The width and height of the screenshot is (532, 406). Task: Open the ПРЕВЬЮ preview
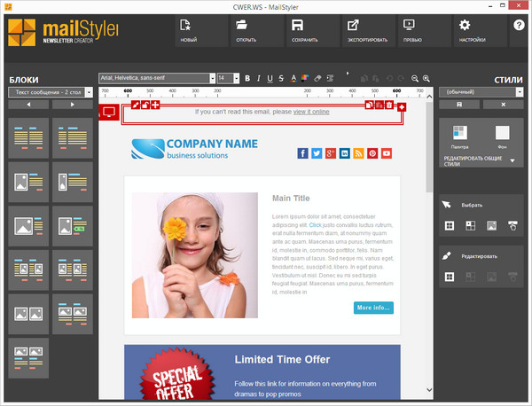pos(424,30)
